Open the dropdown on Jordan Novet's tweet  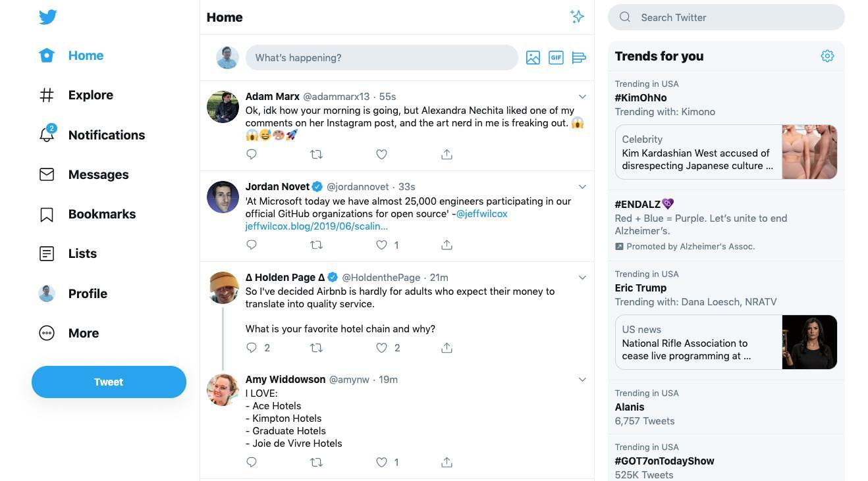582,186
